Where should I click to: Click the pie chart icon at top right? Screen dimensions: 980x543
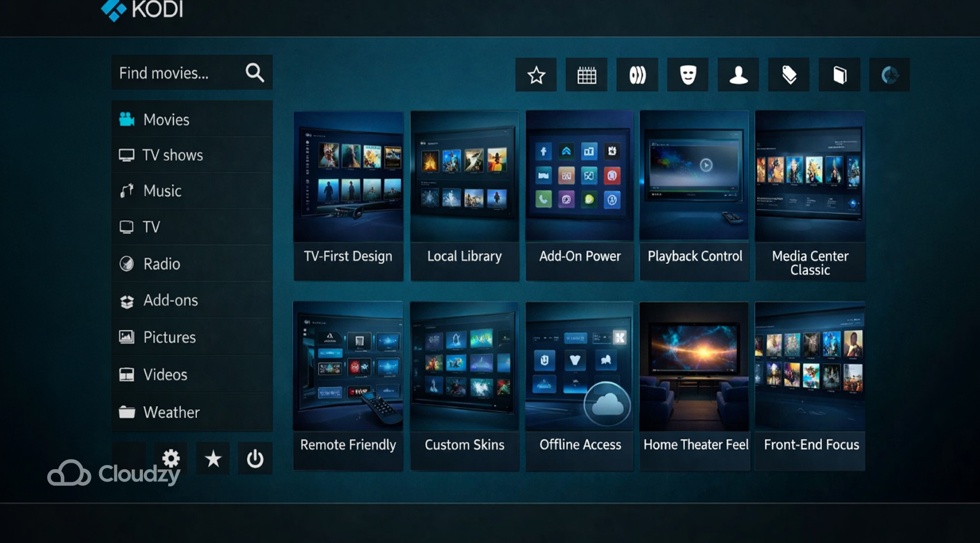[890, 75]
